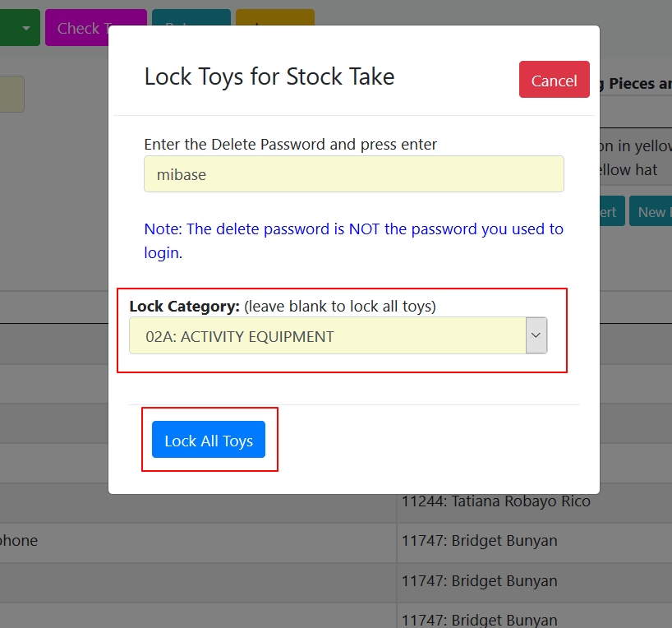
Task: Click the teal New button
Action: click(651, 211)
